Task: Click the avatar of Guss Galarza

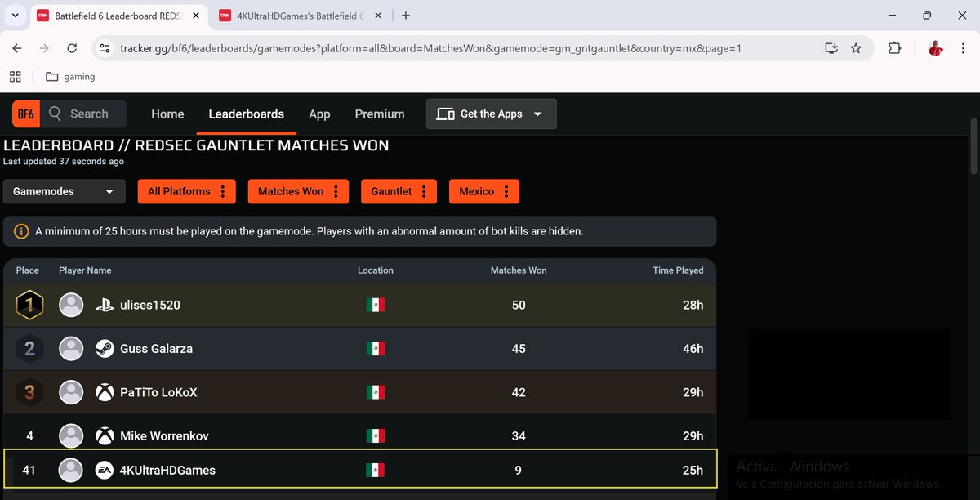Action: coord(72,349)
